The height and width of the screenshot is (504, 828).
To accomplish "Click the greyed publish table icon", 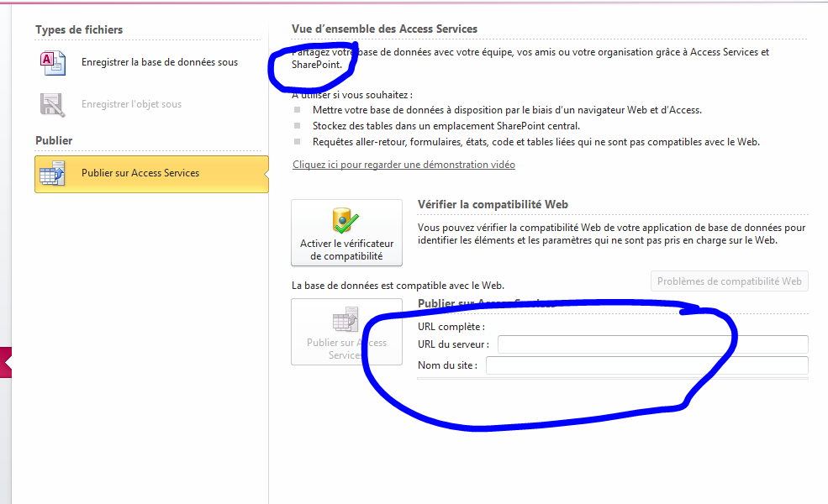I will coord(345,319).
